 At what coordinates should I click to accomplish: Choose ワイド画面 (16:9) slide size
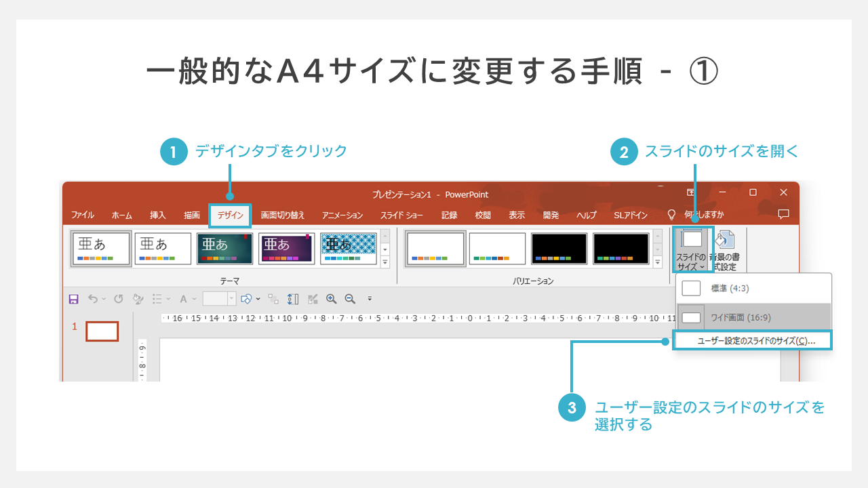tap(753, 317)
